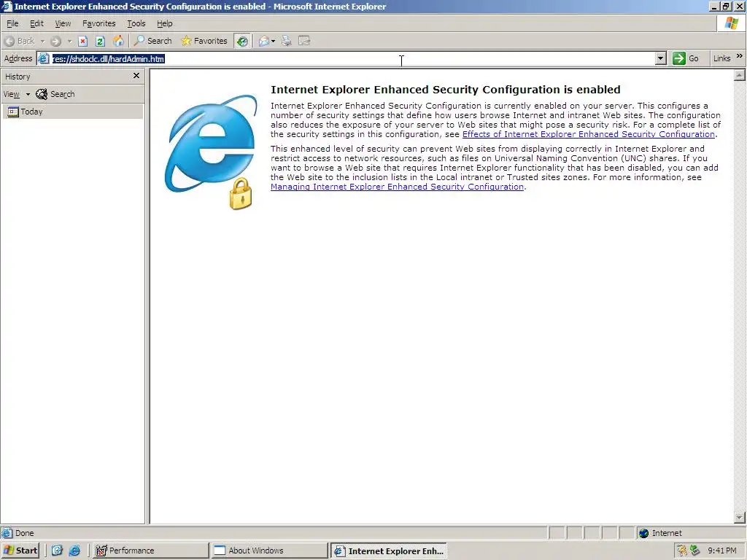747x560 pixels.
Task: Open the Favorites toolbar button
Action: (204, 41)
